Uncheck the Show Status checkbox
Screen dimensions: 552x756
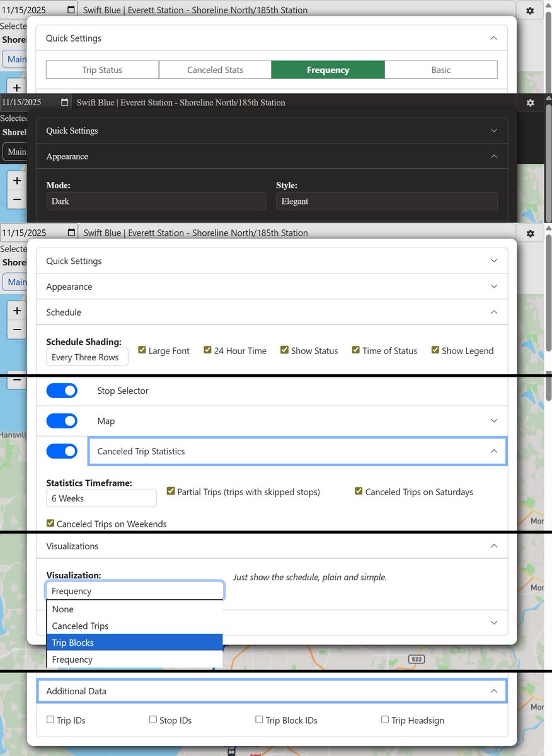[285, 350]
